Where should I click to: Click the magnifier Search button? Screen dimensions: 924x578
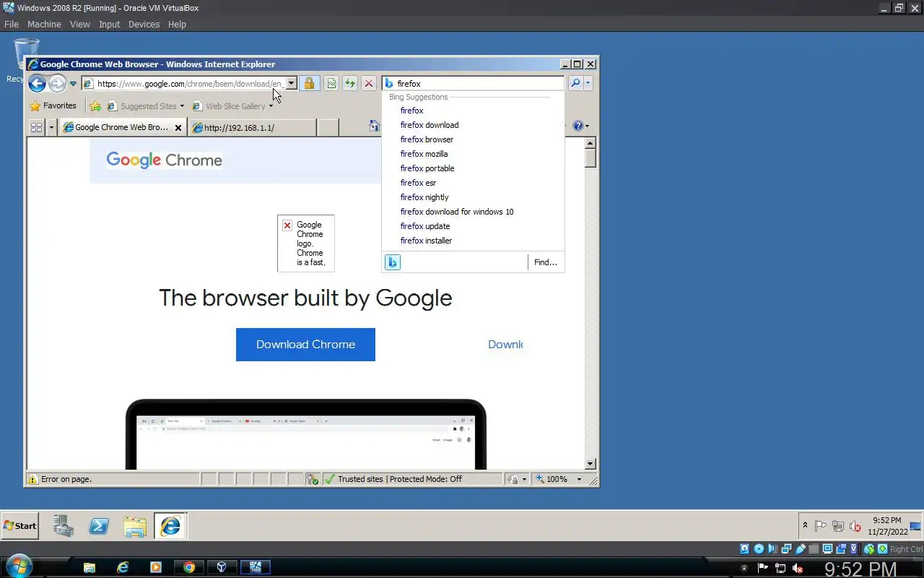point(575,83)
